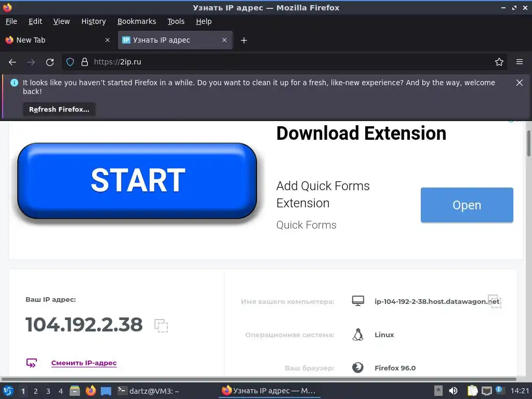Click the clock showing 14:21

tap(520, 391)
